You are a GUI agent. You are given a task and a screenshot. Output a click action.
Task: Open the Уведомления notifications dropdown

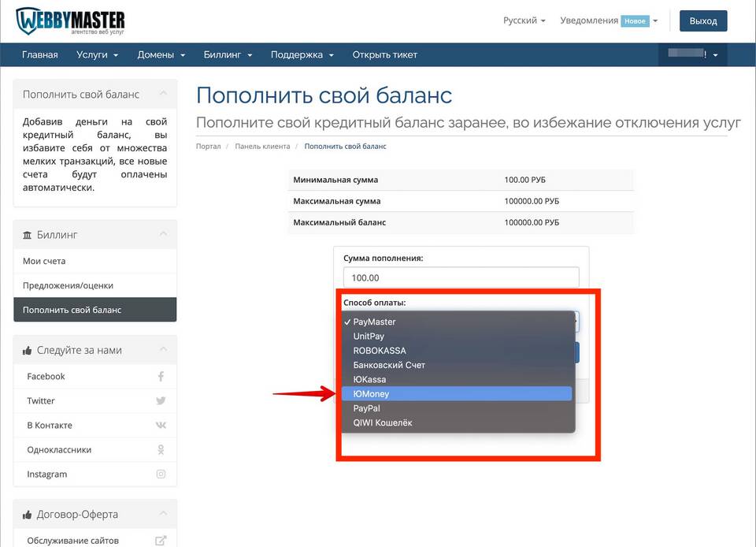tap(609, 20)
